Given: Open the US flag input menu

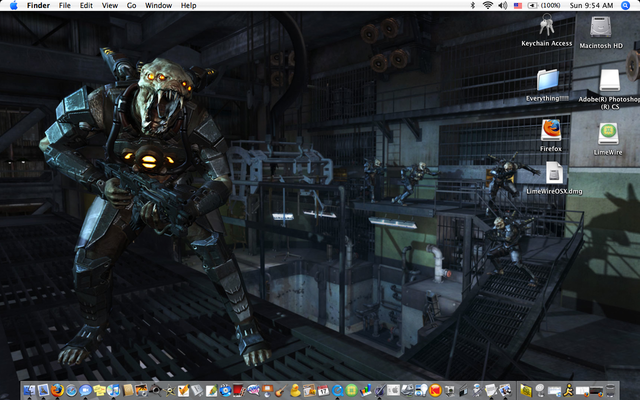Looking at the screenshot, I should pos(518,6).
